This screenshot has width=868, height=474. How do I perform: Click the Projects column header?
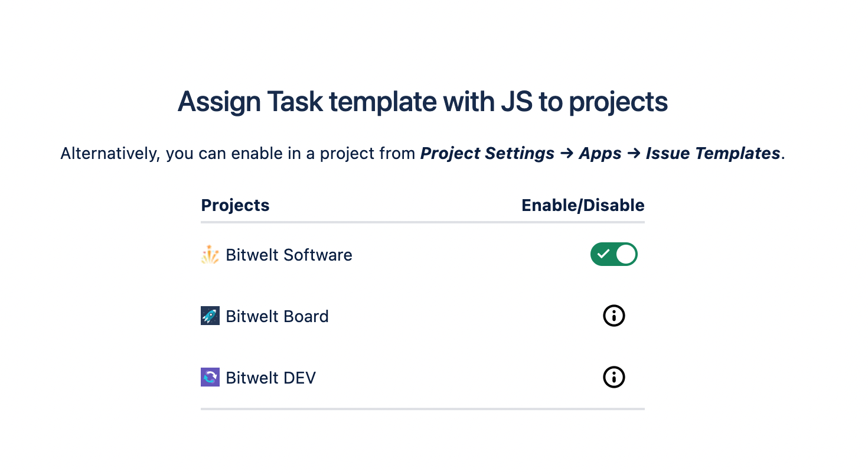[235, 206]
